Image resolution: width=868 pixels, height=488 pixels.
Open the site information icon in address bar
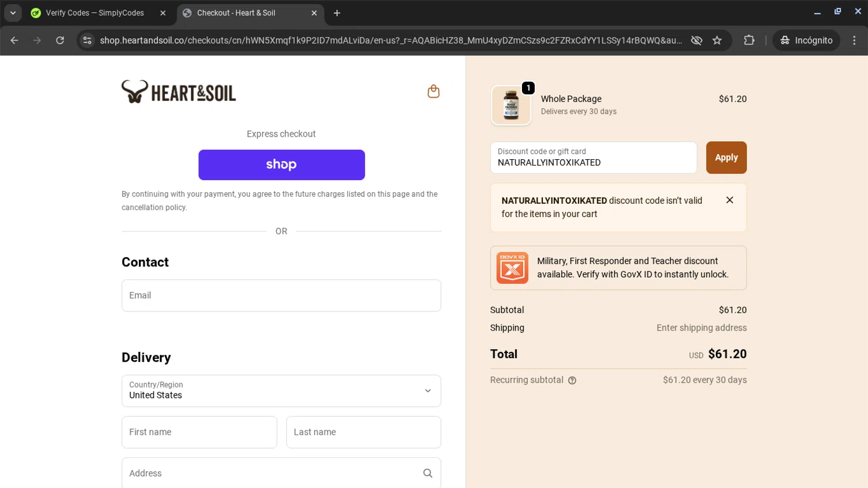point(87,41)
